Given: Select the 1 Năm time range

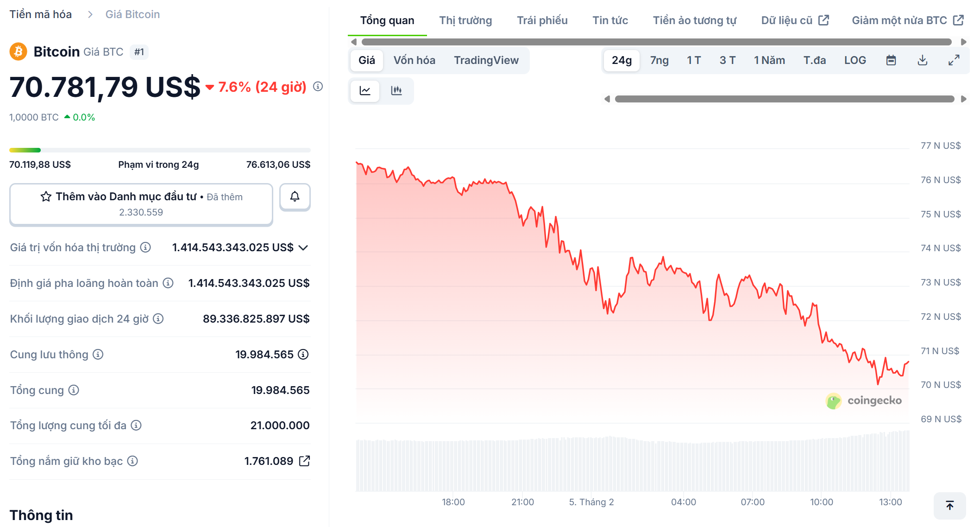Looking at the screenshot, I should (769, 60).
